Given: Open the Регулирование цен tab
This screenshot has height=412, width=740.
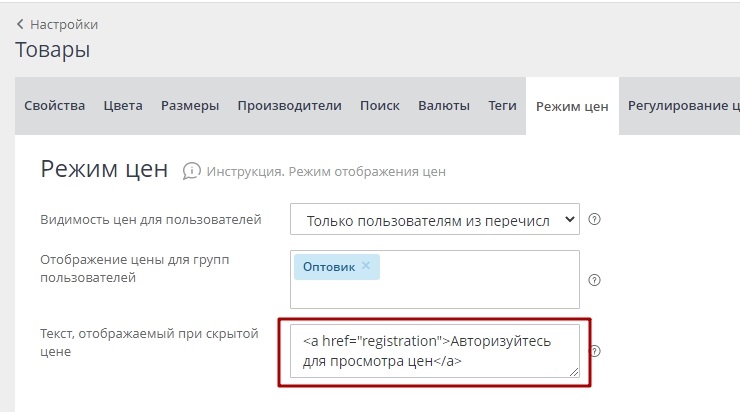Looking at the screenshot, I should tap(682, 106).
